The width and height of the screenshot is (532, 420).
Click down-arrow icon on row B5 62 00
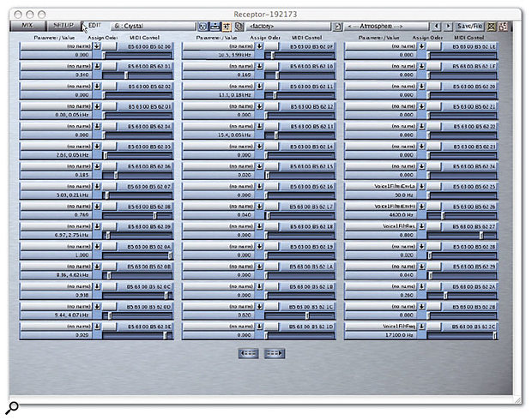coord(97,46)
